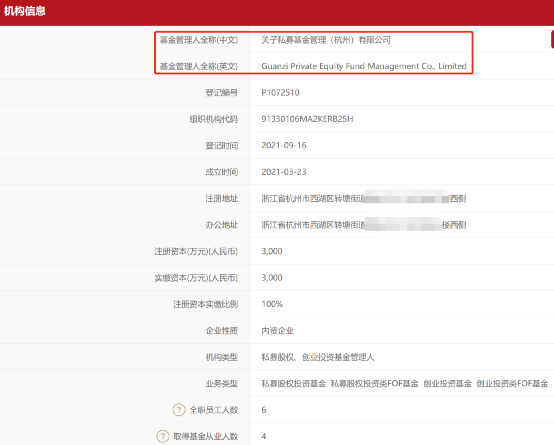Click the 私募股权投资基金 business type

pyautogui.click(x=294, y=383)
